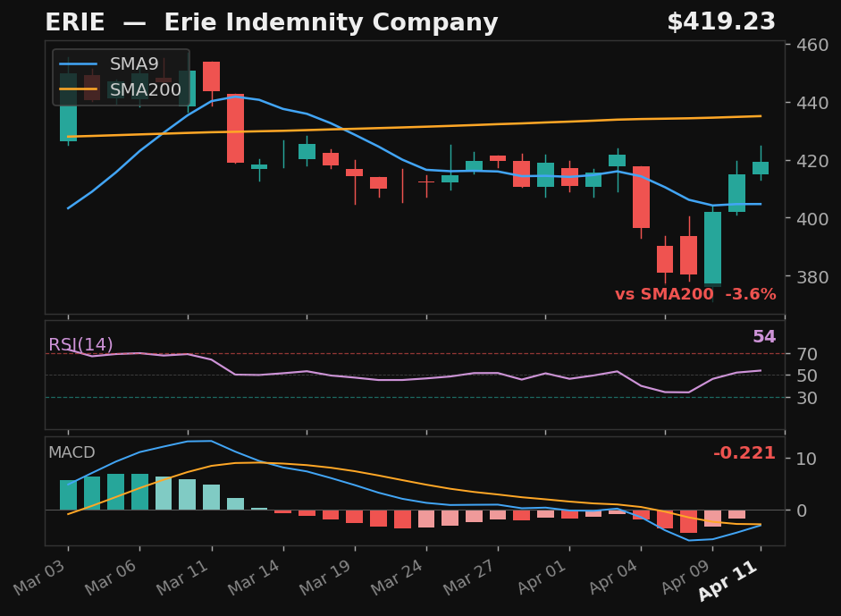This screenshot has height=616, width=841.
Task: Click the orange SMA200 legend line sample
Action: click(x=79, y=89)
